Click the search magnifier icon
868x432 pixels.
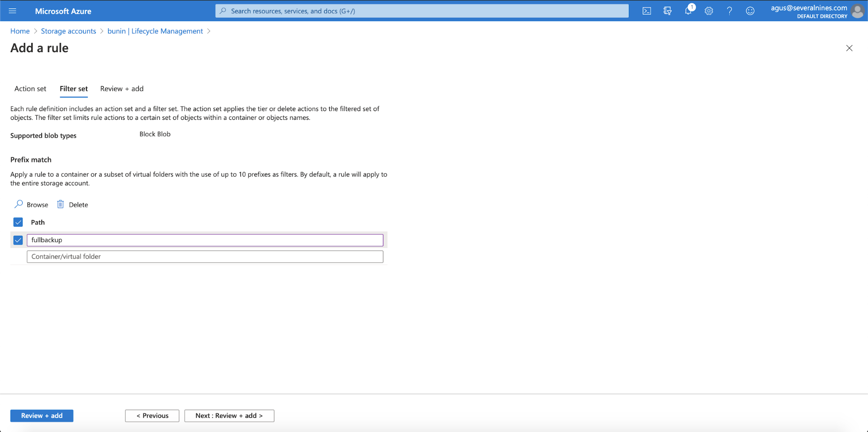[x=223, y=11]
